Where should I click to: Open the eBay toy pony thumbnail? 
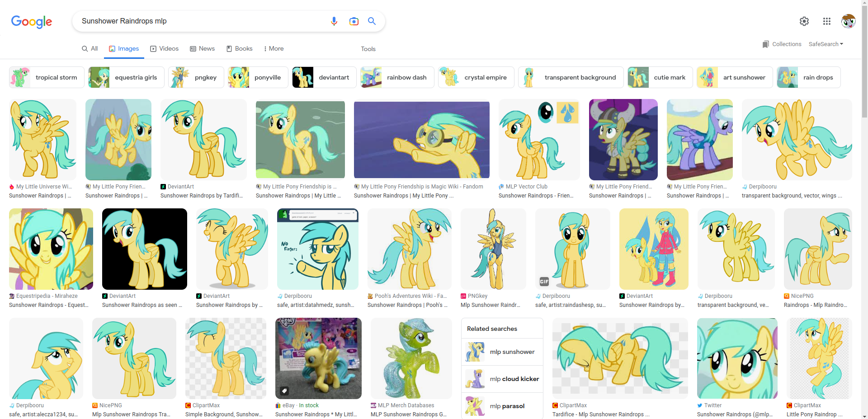point(318,358)
